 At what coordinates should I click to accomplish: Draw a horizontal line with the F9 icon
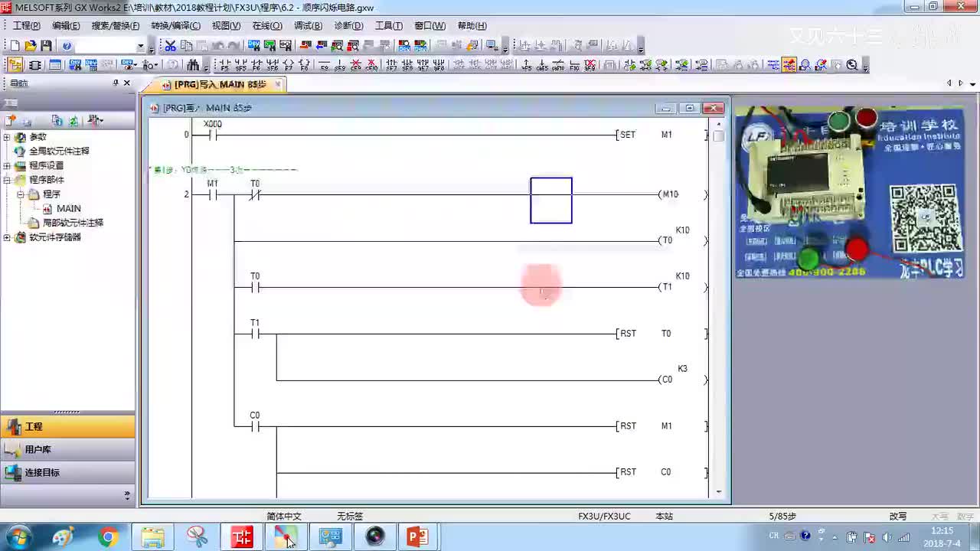[x=324, y=65]
